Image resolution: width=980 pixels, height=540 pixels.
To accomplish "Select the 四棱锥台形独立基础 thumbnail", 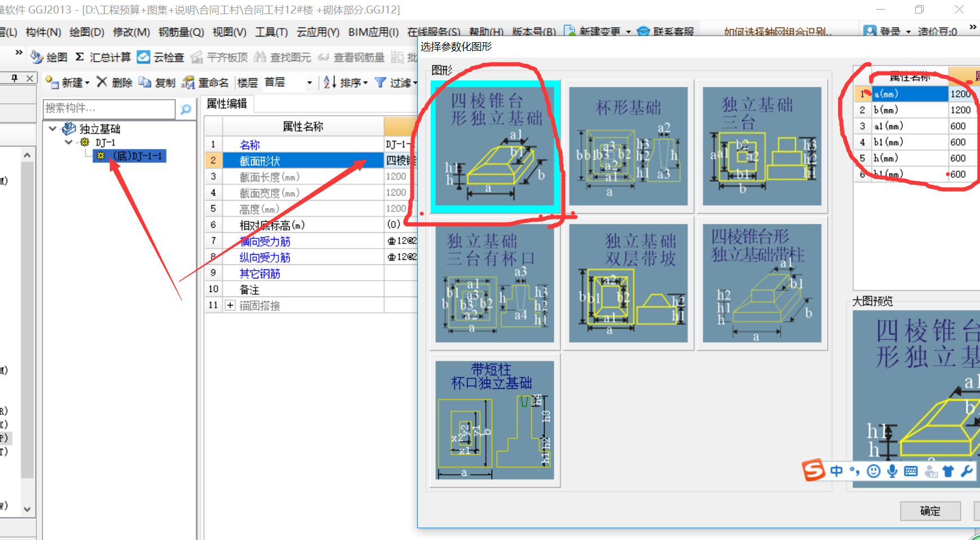I will pyautogui.click(x=495, y=147).
